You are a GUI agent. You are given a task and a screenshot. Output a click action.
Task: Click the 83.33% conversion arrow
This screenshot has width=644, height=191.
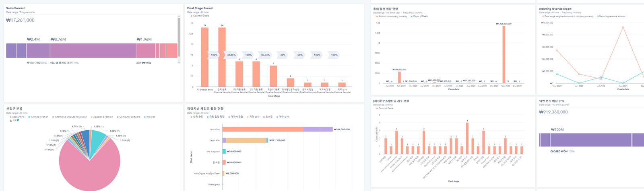click(x=266, y=55)
